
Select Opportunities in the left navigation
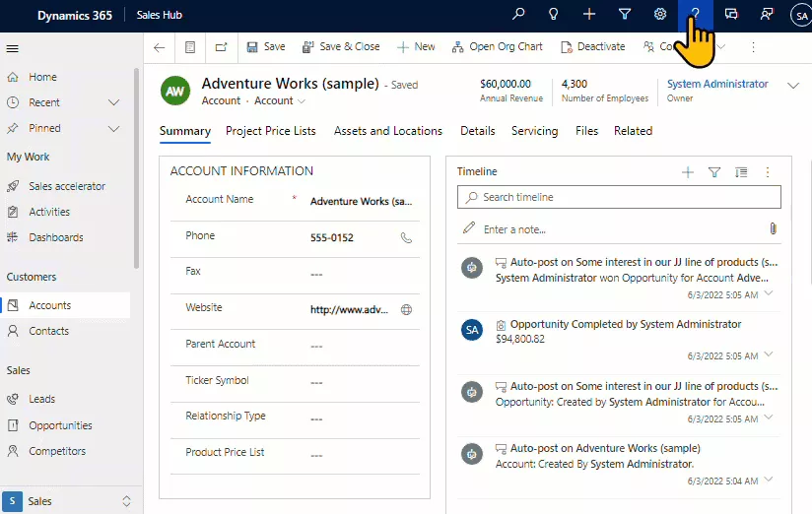click(60, 425)
